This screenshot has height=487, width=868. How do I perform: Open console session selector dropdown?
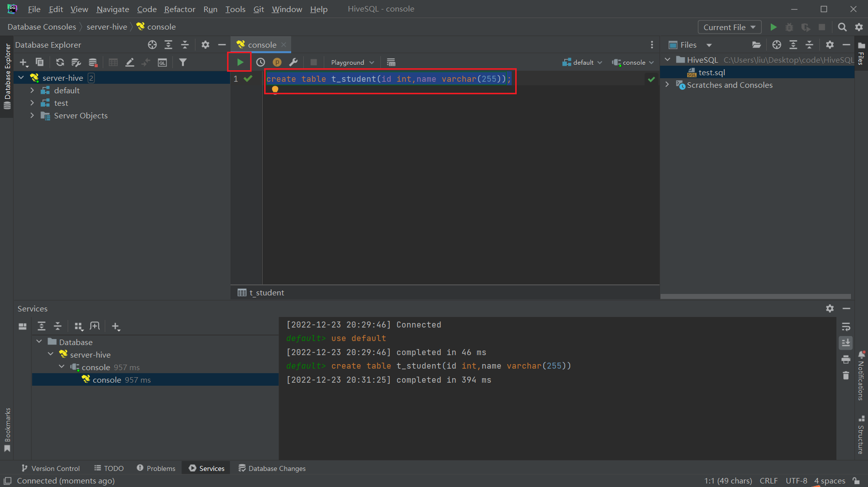[x=633, y=62]
